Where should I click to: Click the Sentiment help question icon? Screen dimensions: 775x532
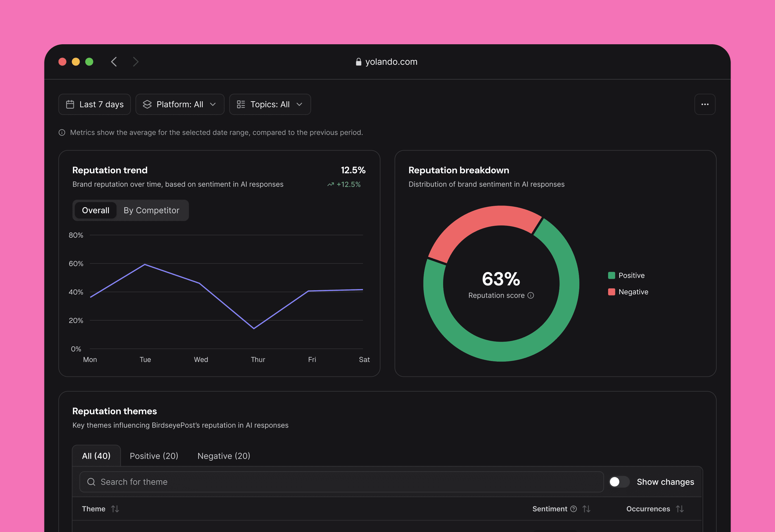tap(573, 509)
